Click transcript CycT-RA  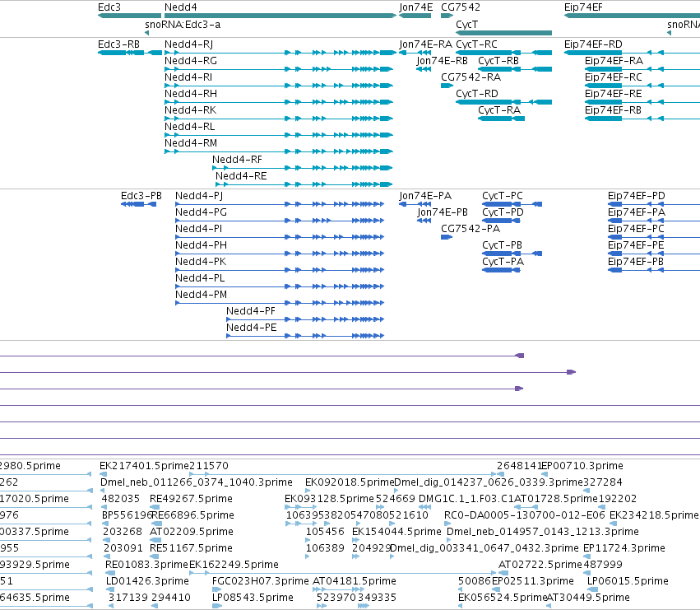(x=501, y=119)
